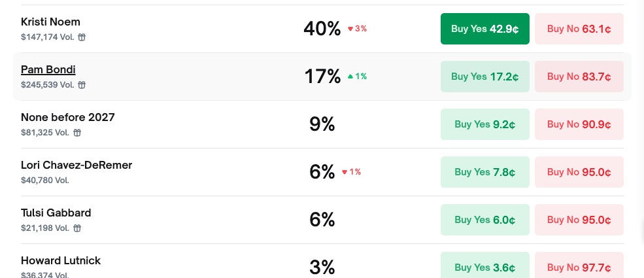Click the gift icon beside Kristi Noem's volume
The image size is (644, 278).
[82, 37]
